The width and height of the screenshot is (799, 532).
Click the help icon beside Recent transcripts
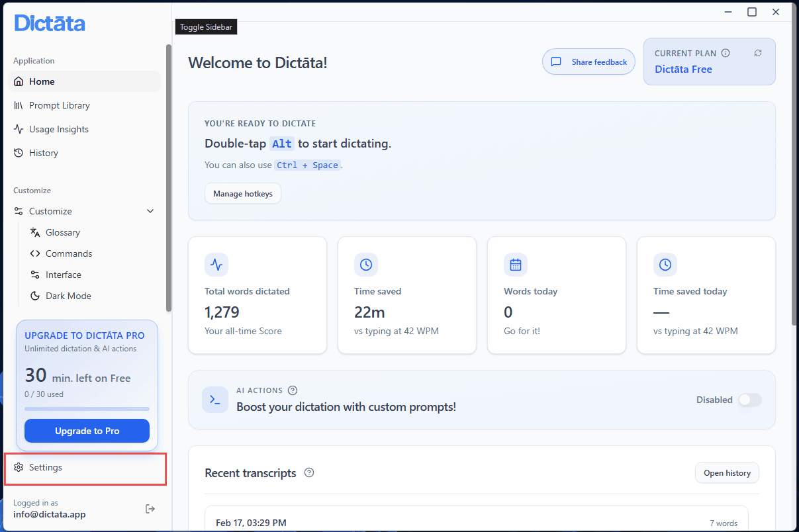point(308,472)
